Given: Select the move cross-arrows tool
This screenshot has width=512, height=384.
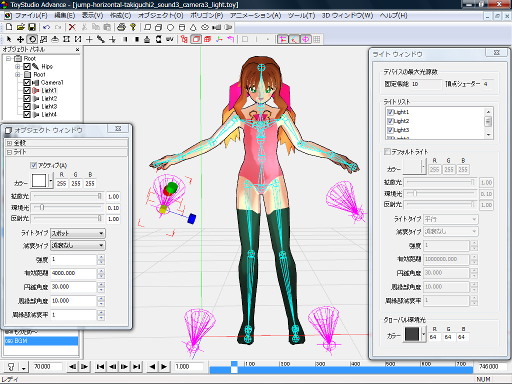Looking at the screenshot, I should (x=20, y=39).
